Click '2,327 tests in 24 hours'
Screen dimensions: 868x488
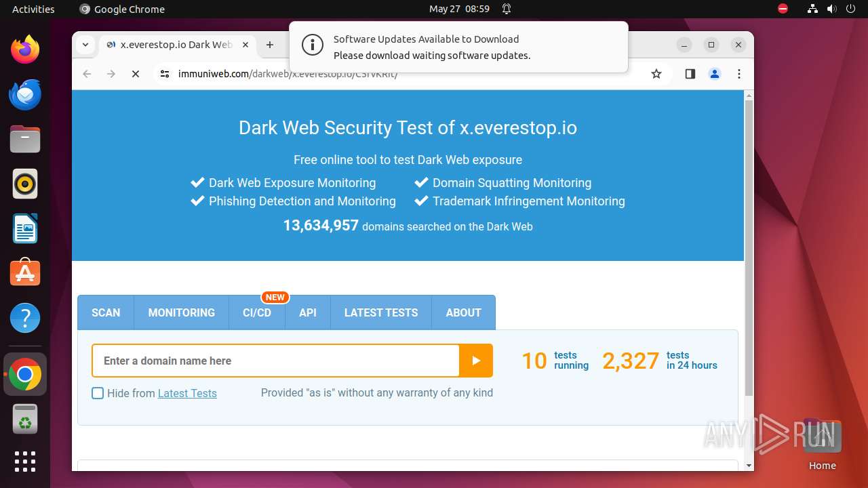(x=660, y=361)
